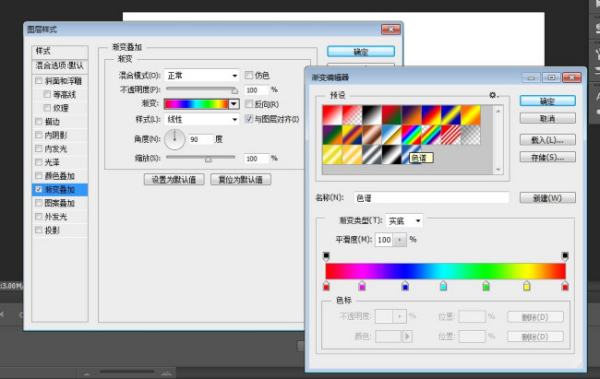
Task: Select the 图案叠加 pattern overlay row label
Action: [59, 203]
